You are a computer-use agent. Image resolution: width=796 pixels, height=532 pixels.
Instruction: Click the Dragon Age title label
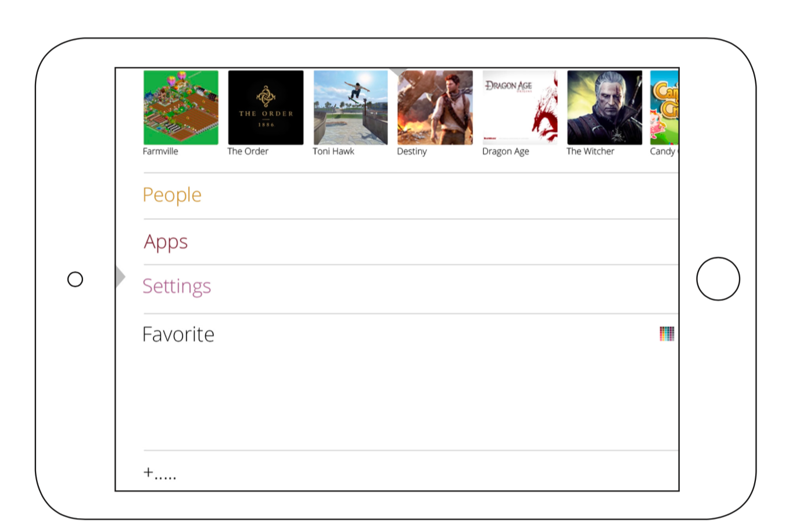point(505,152)
